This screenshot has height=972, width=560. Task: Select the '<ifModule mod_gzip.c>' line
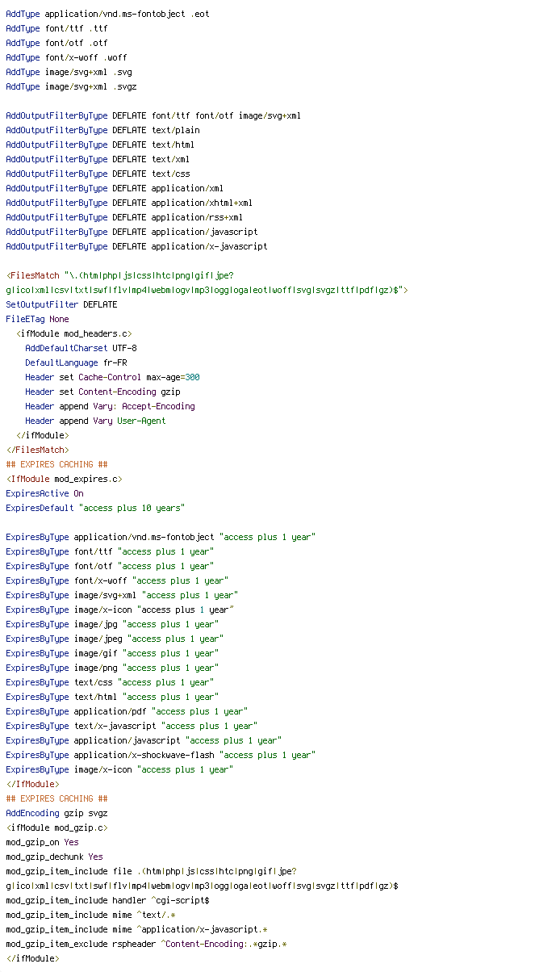point(56,827)
